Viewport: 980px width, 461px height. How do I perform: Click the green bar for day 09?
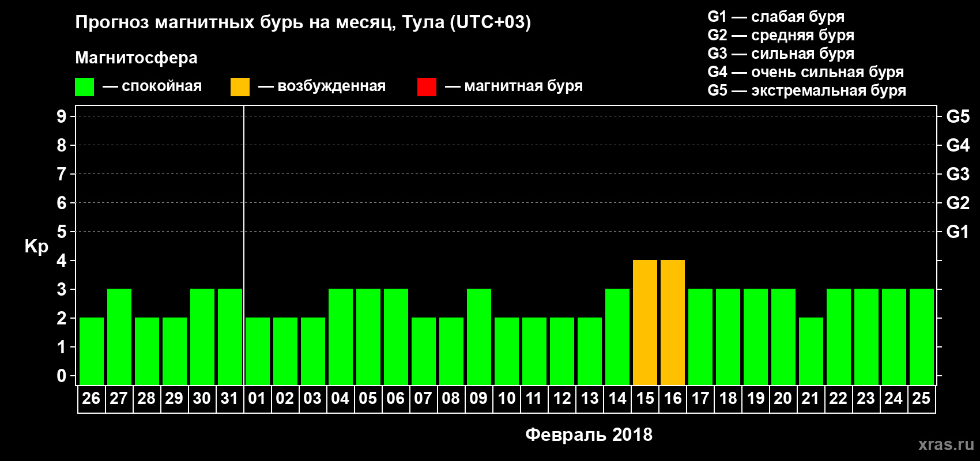coord(479,337)
